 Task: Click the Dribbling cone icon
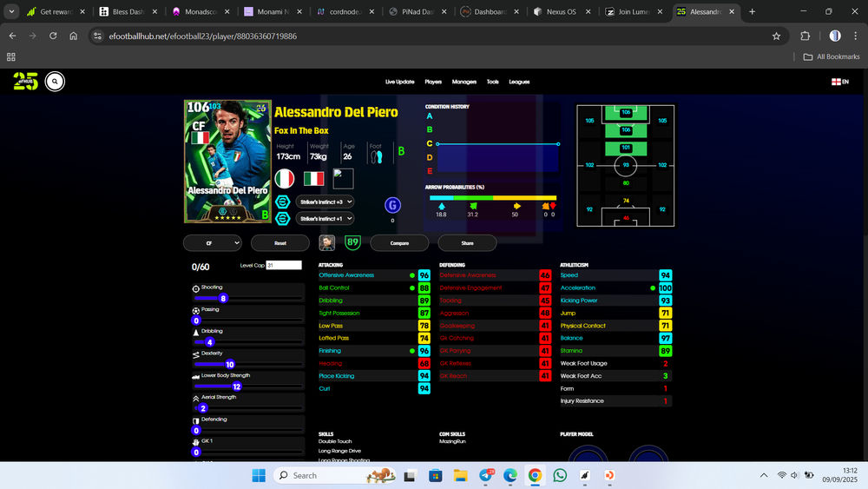click(x=195, y=333)
